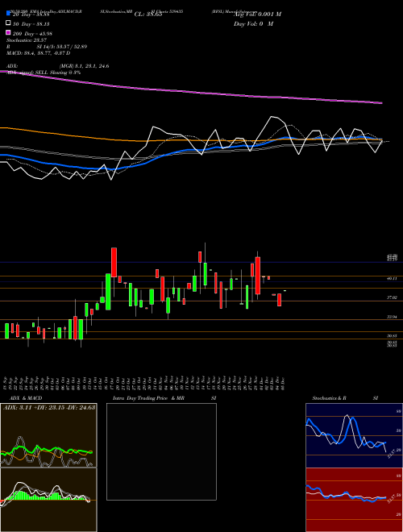Select the "200 Day - 45.98" legend text
The height and width of the screenshot is (532, 403).
(32, 33)
